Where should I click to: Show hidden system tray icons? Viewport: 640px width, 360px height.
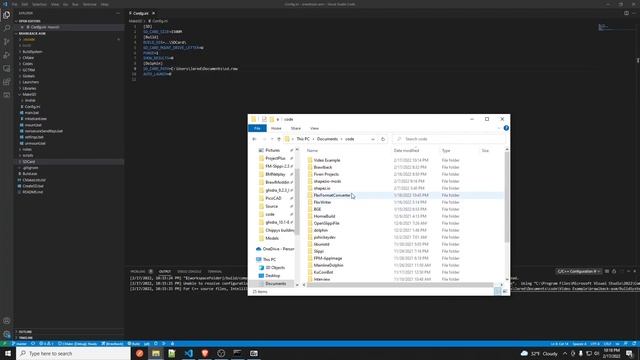565,353
